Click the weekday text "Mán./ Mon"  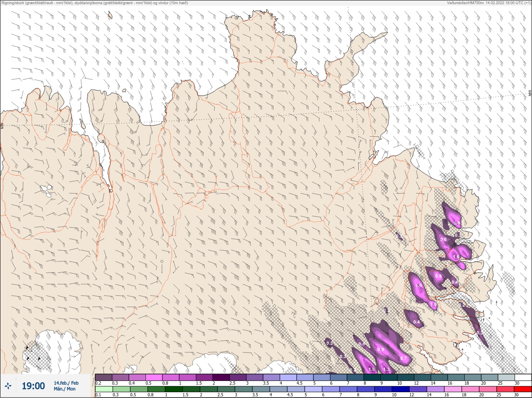click(x=65, y=389)
